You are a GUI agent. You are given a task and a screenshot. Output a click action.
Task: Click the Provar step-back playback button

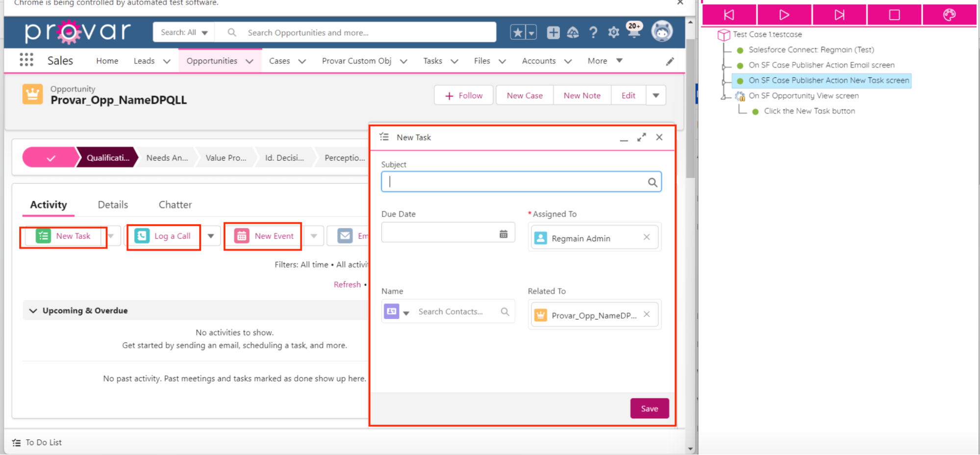coord(729,15)
